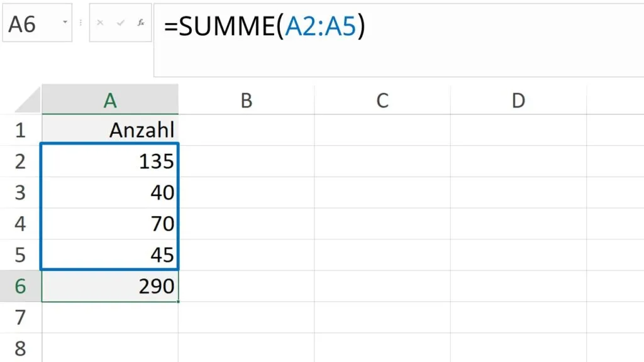Select row 8 header
Image resolution: width=644 pixels, height=362 pixels.
(21, 348)
